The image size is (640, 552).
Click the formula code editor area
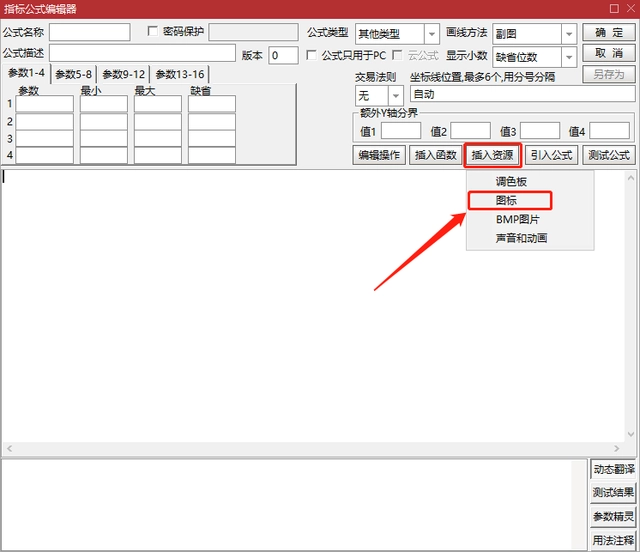(313, 305)
